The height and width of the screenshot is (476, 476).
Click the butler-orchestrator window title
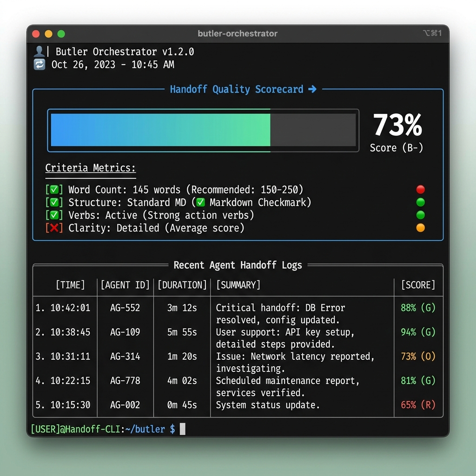(238, 33)
